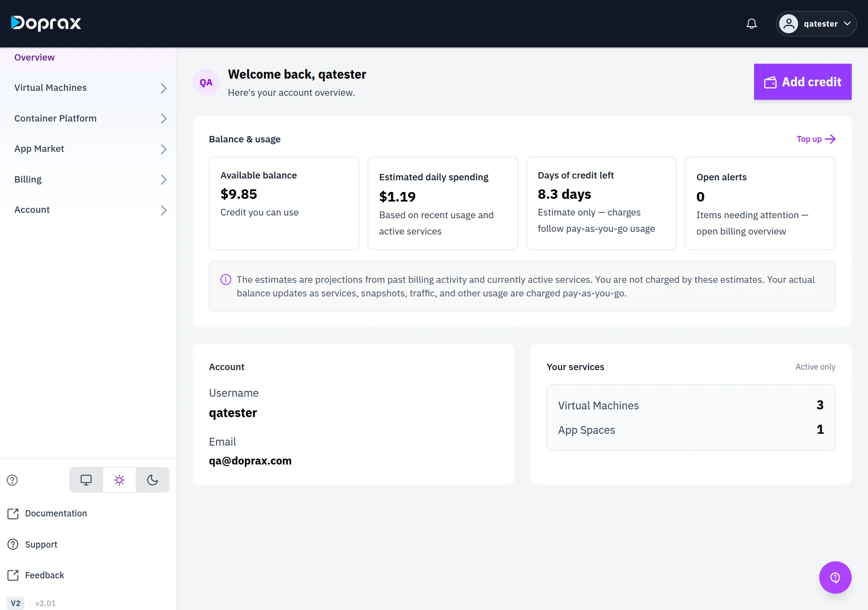The image size is (868, 610).
Task: Open Container Platform sidebar item
Action: tap(88, 118)
